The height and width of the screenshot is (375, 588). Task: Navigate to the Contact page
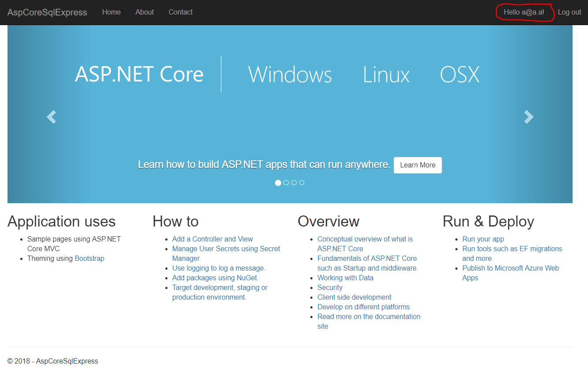tap(180, 12)
